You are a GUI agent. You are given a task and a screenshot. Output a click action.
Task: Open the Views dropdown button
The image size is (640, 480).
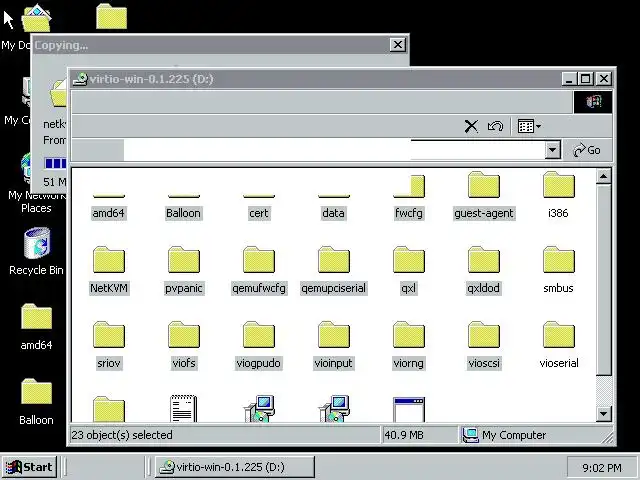529,126
